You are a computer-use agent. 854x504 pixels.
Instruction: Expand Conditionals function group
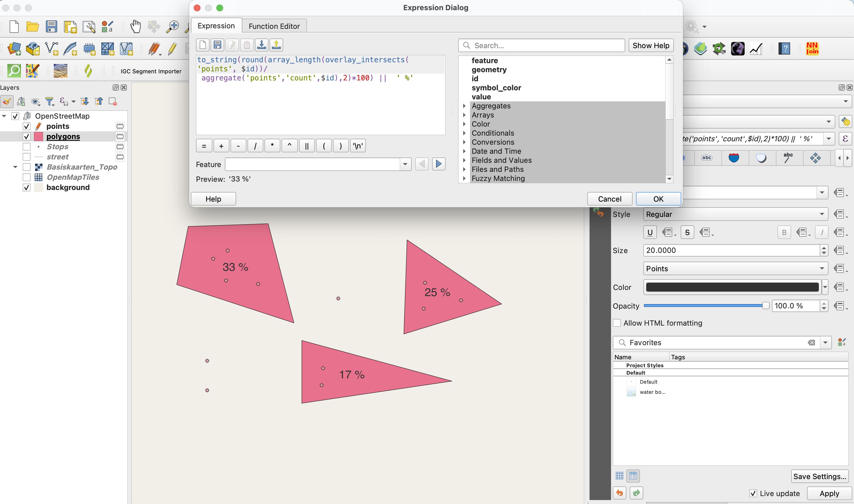464,133
